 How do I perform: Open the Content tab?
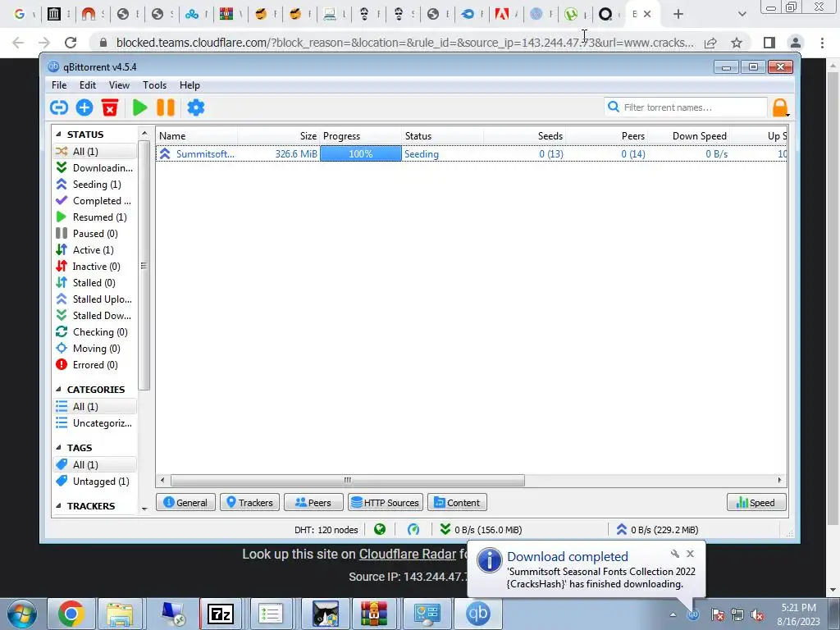tap(457, 503)
